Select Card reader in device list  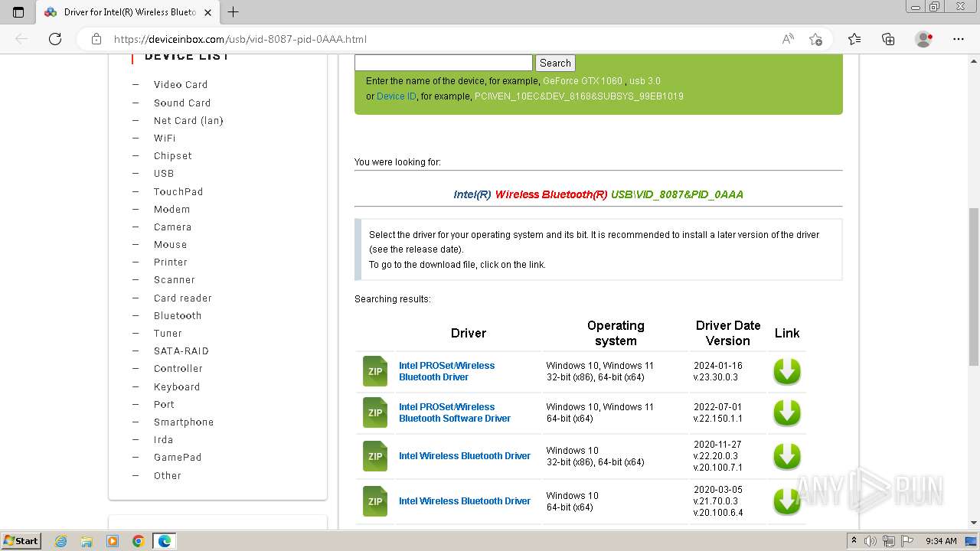(x=183, y=298)
